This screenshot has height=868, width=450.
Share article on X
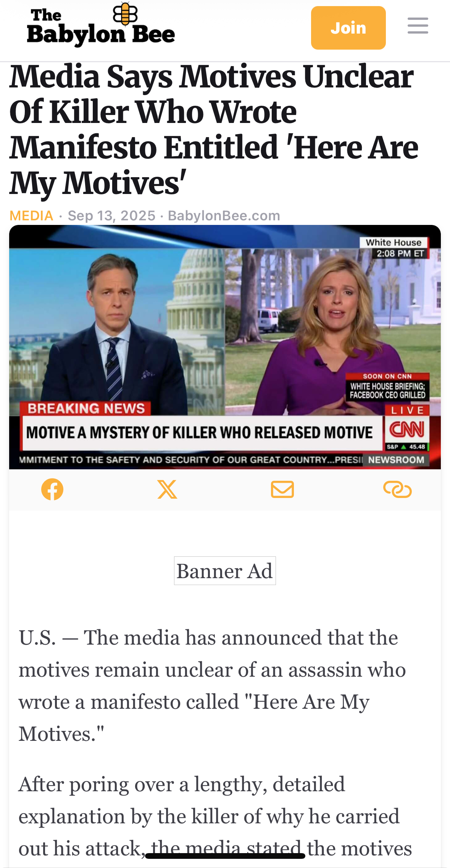(x=167, y=489)
